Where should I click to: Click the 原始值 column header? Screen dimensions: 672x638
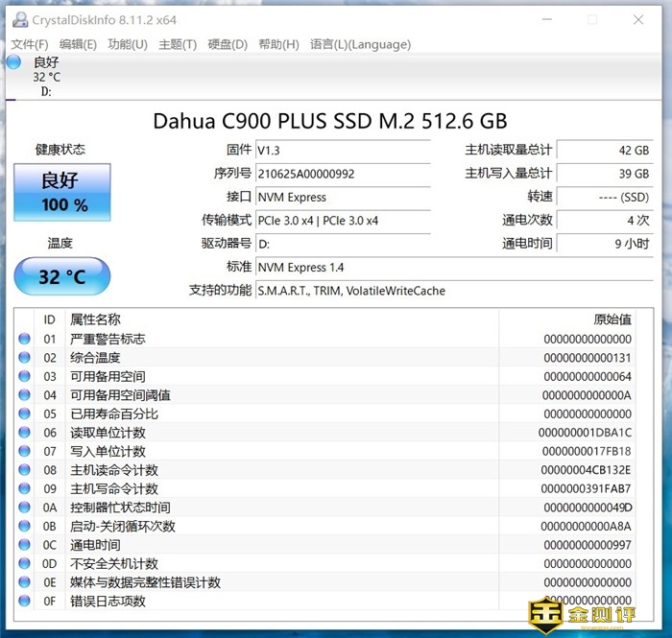(612, 319)
